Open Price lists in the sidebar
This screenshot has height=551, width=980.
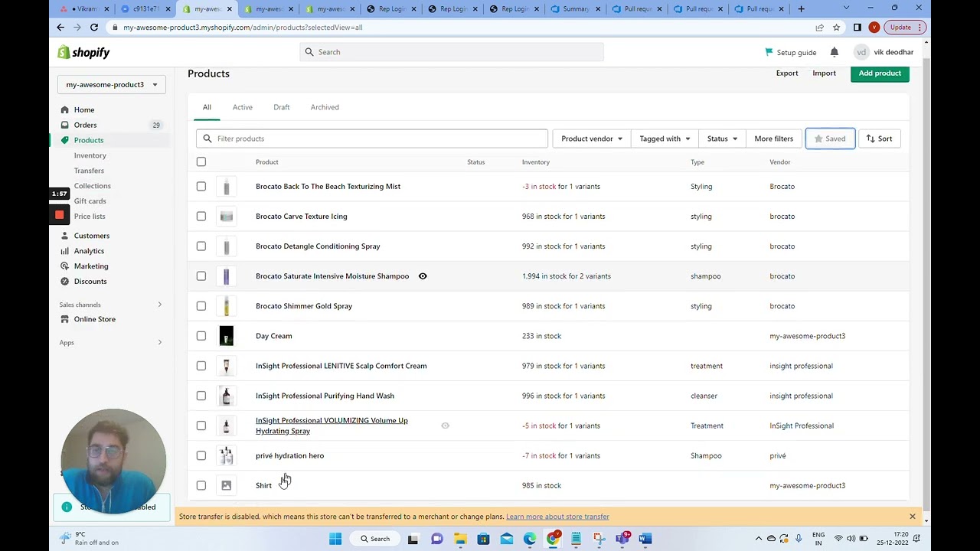click(x=90, y=217)
